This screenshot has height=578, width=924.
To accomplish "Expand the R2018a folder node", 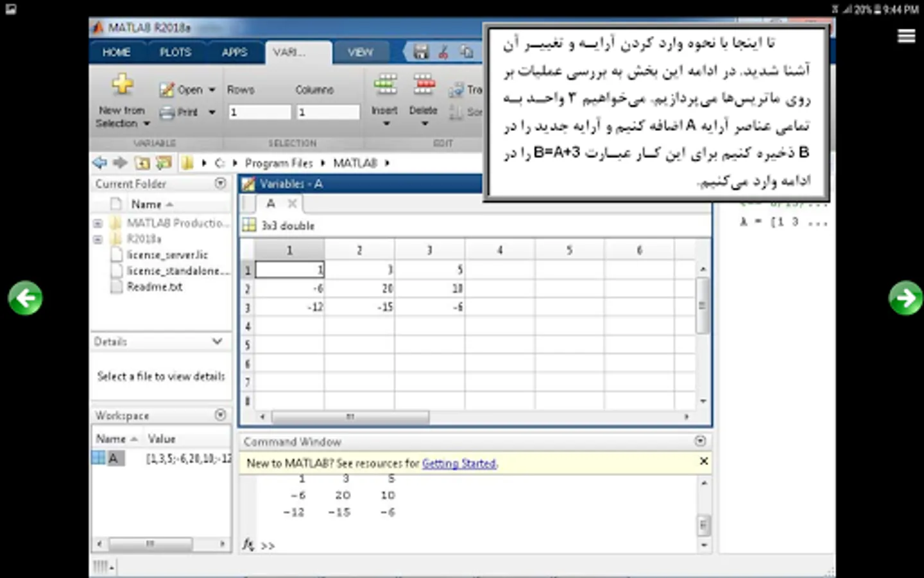I will [98, 240].
